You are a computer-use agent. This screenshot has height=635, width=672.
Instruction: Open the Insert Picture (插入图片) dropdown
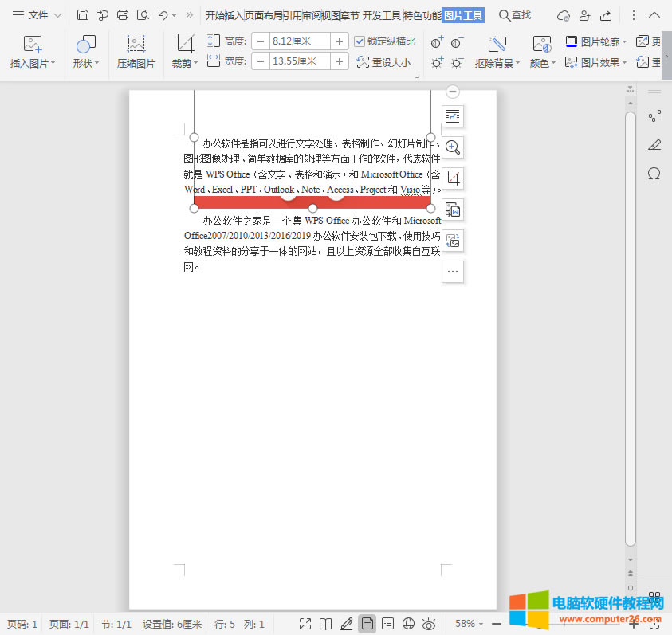click(x=33, y=63)
